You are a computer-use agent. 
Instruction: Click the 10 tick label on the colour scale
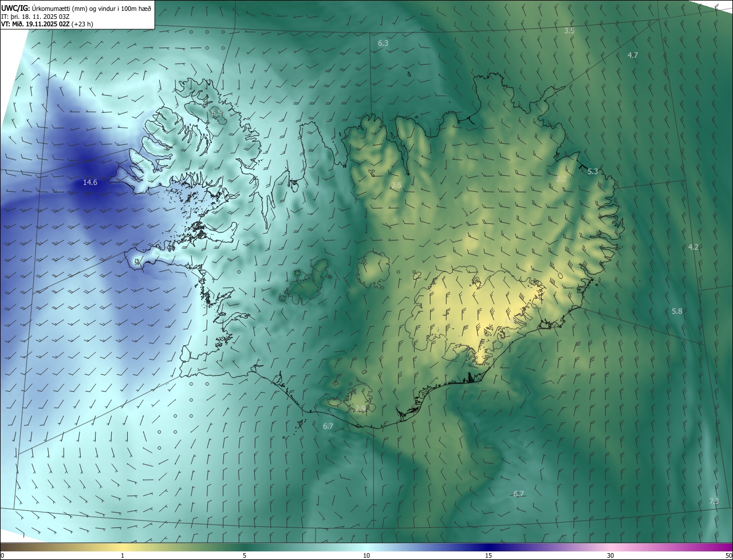tap(366, 555)
